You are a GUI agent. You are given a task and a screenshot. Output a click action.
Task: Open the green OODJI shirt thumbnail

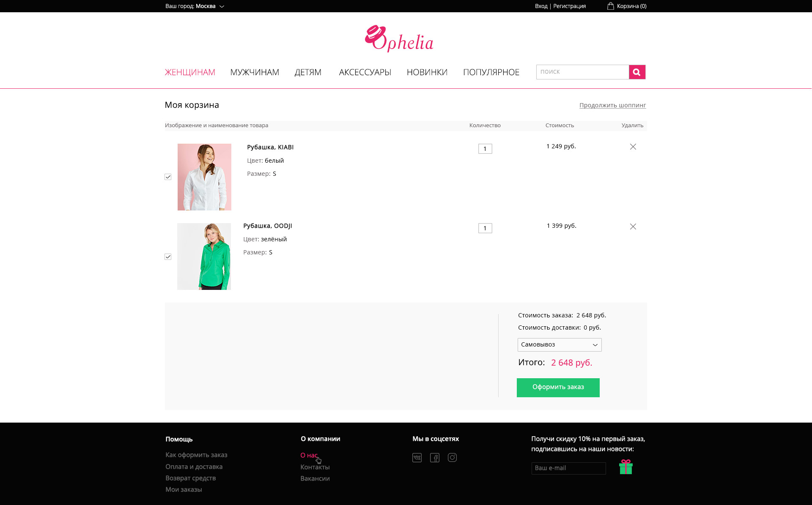204,257
